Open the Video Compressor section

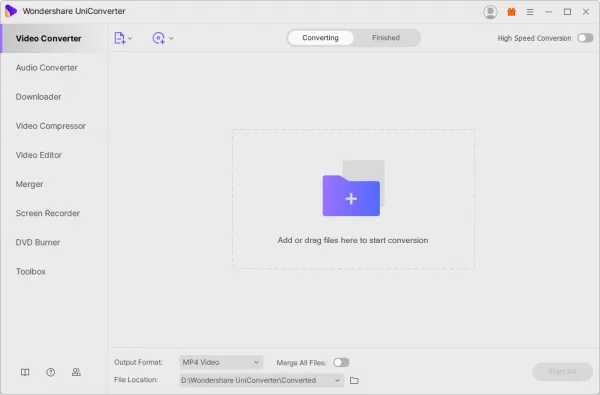(51, 126)
